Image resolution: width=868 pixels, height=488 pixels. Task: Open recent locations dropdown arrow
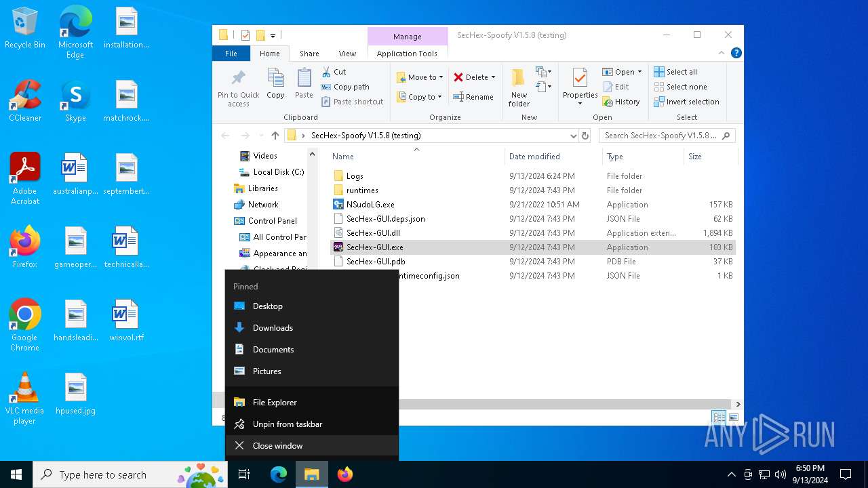[x=260, y=136]
